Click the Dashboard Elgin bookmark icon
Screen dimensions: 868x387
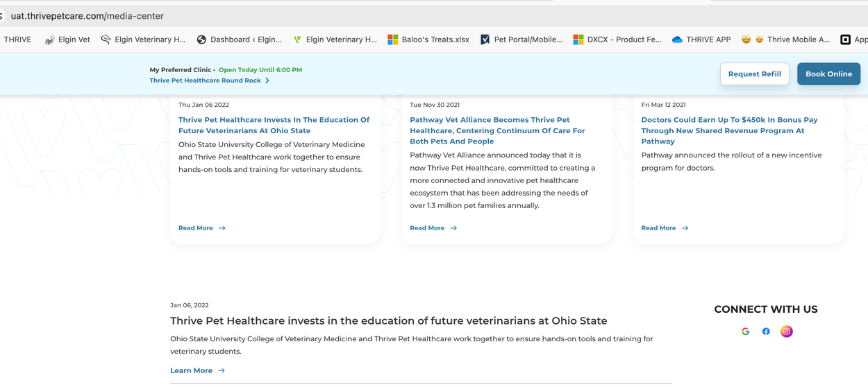click(x=201, y=40)
